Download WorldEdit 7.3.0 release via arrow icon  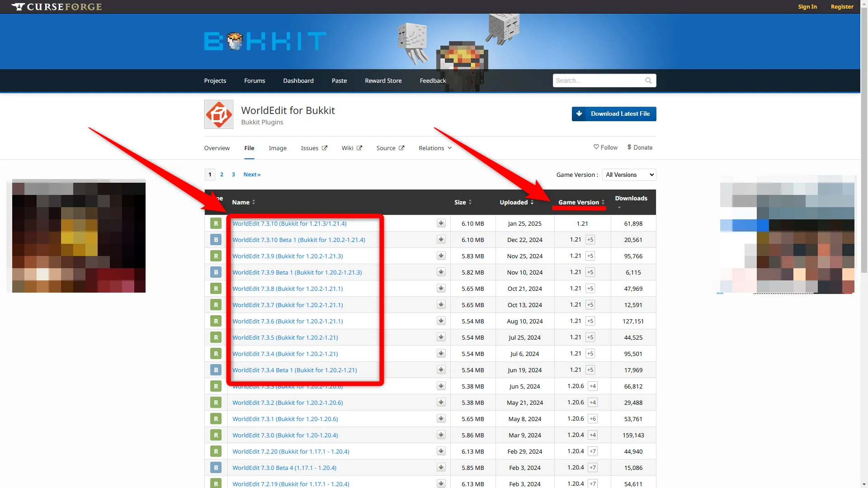pos(441,435)
